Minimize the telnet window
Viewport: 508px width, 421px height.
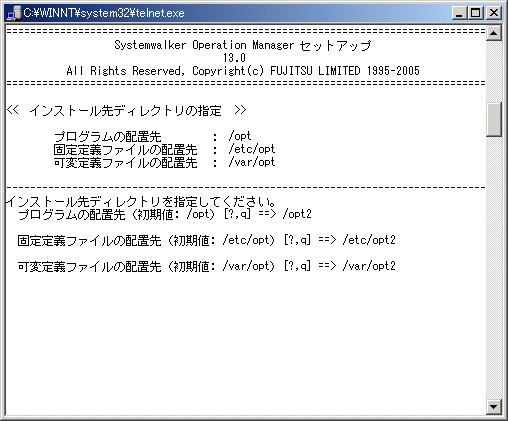pos(459,13)
